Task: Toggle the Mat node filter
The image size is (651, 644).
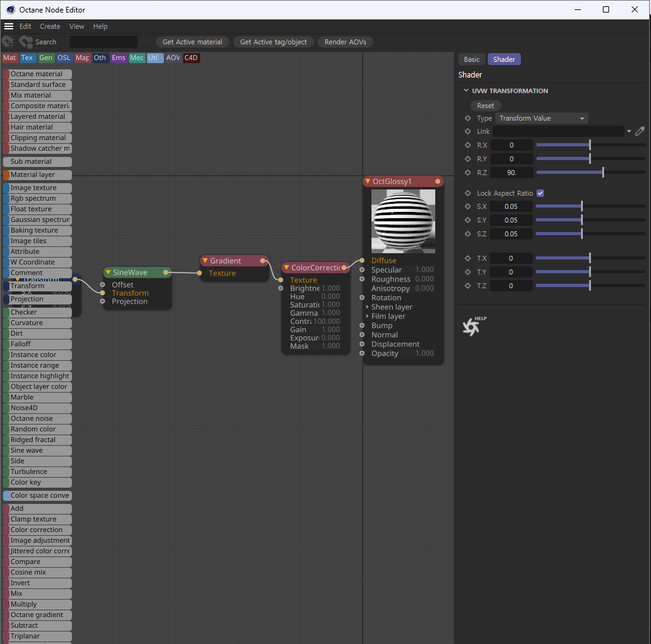Action: point(9,58)
